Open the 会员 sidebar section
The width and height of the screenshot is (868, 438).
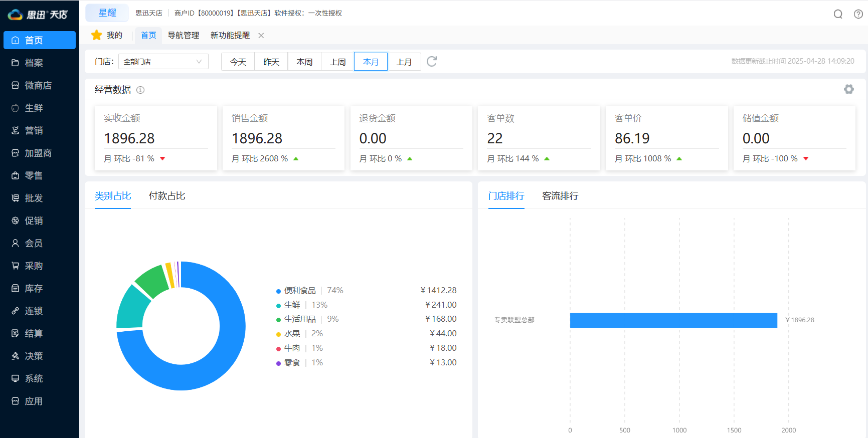point(34,243)
